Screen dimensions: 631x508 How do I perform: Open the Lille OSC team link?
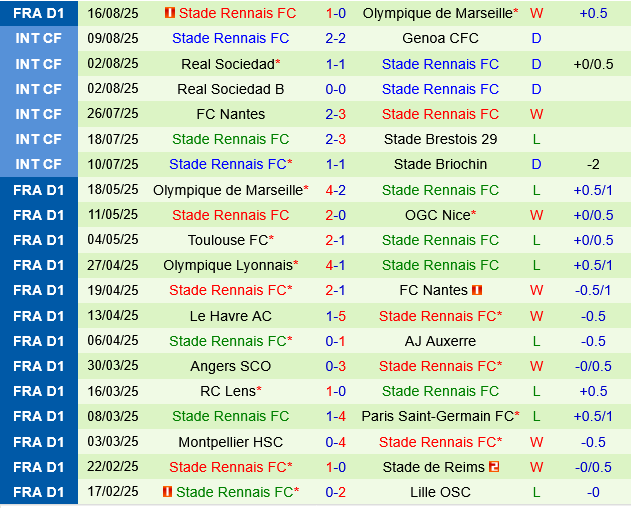[440, 492]
